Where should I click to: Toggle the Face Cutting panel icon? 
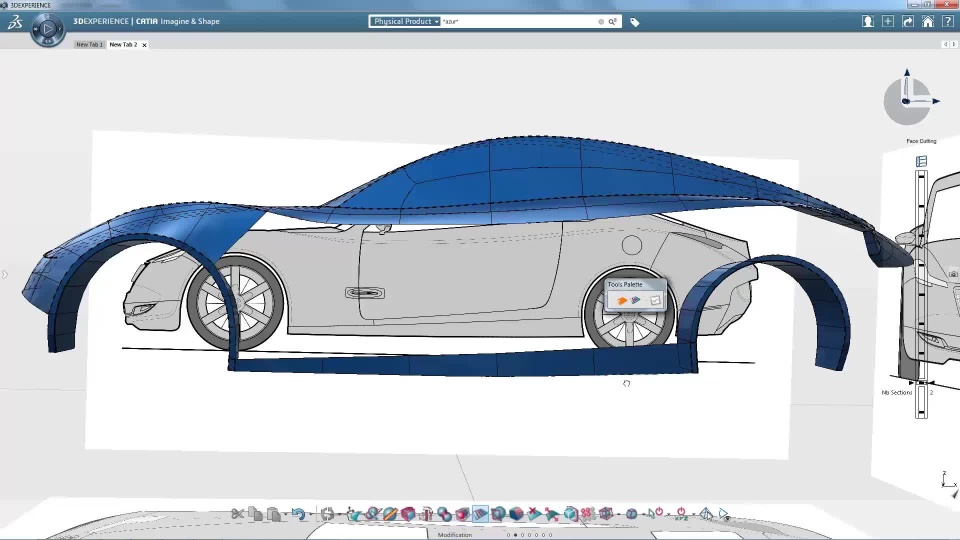point(921,160)
